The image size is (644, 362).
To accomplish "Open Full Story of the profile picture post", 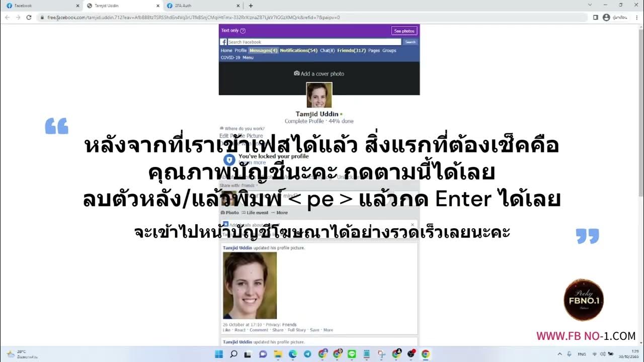I will (x=297, y=330).
